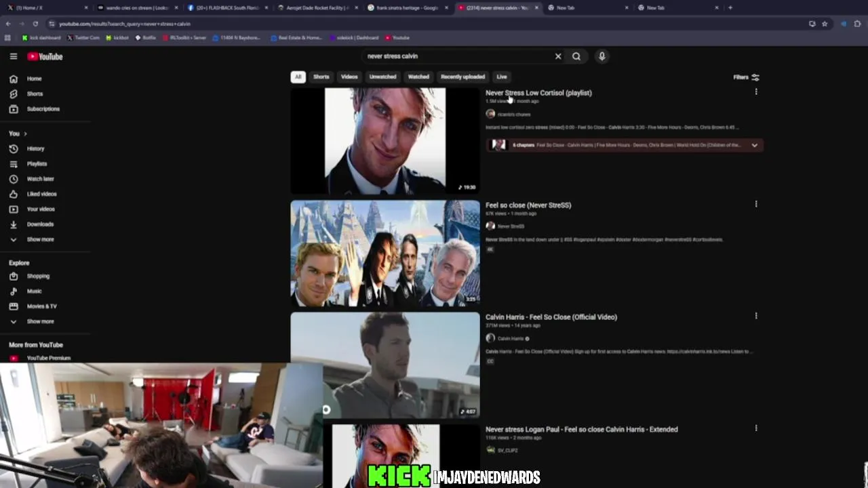Screen dimensions: 868x488
Task: Open options menu for Feel so close (Never StreSS)
Action: pos(756,204)
